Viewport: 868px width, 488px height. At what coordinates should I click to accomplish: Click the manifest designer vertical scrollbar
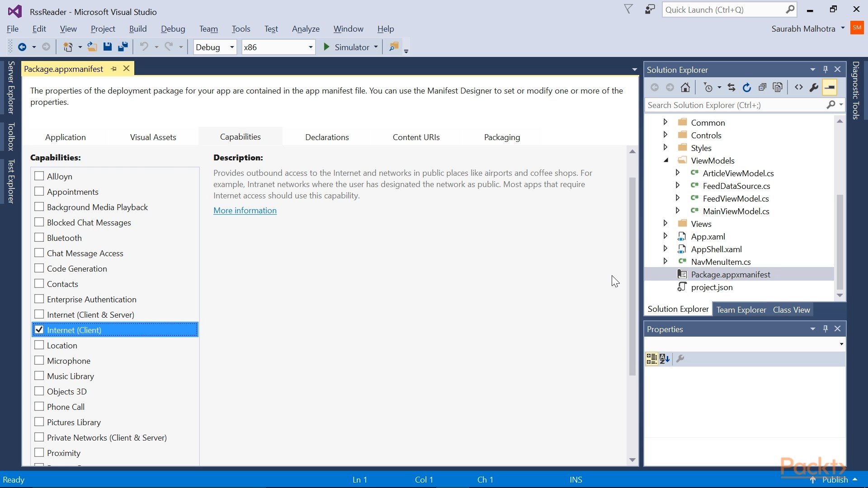[x=632, y=276]
